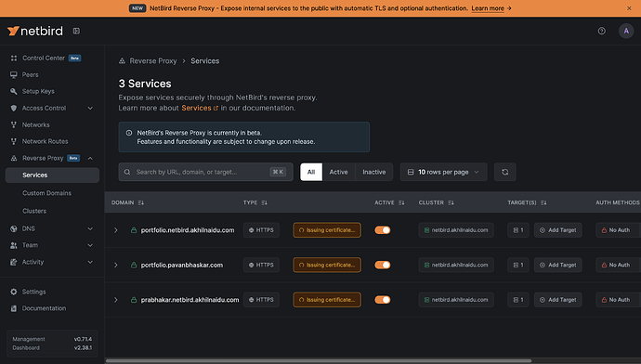Open Services documentation link
The width and height of the screenshot is (641, 364).
pos(200,108)
